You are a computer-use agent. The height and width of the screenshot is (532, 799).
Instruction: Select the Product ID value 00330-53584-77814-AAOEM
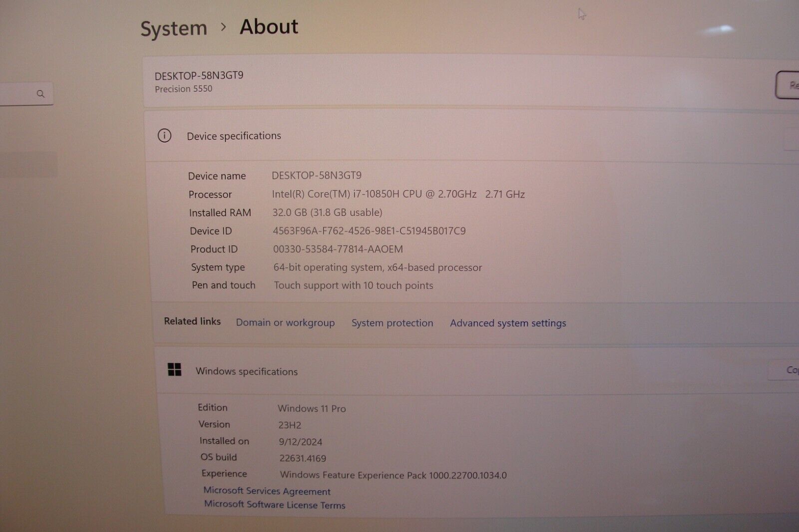(x=338, y=249)
